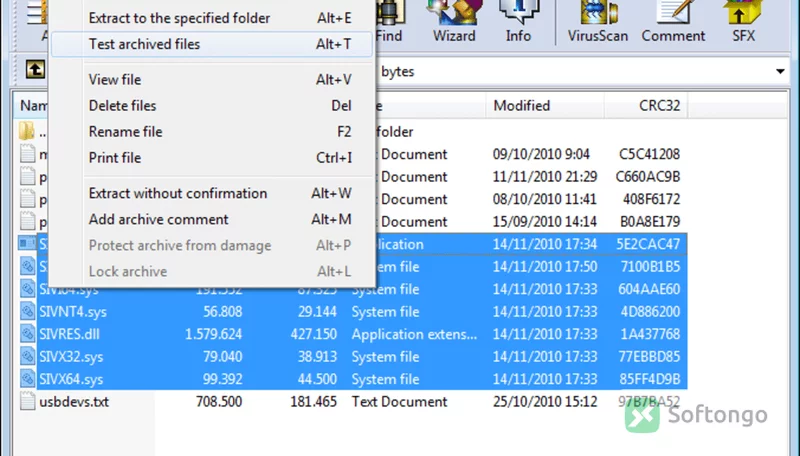
Task: Click packed size 181.465 of usbdevs.txt
Action: (313, 401)
